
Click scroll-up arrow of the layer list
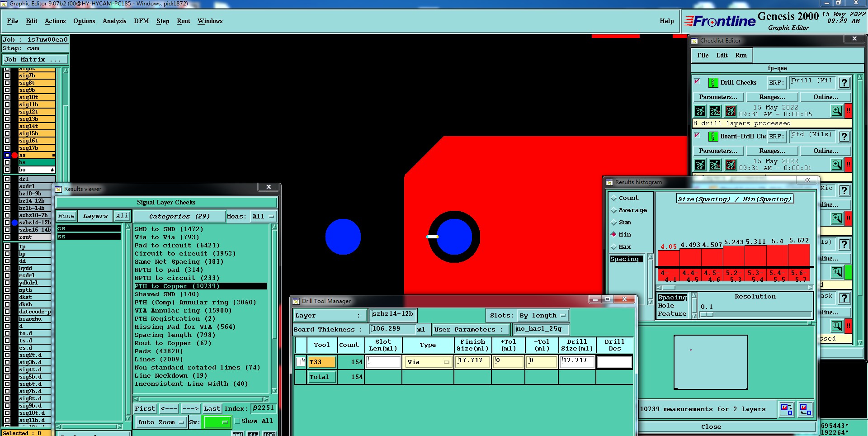[66, 71]
